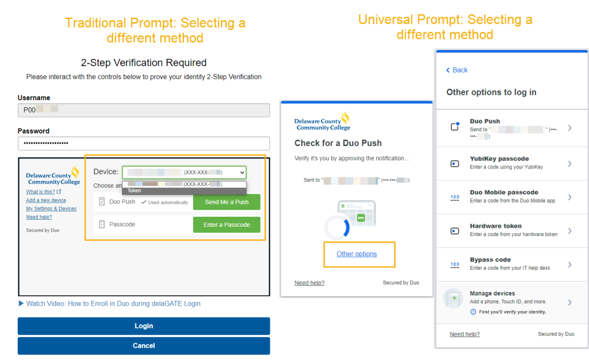589x364 pixels.
Task: Open the YubiKey passcode chevron
Action: pyautogui.click(x=570, y=164)
